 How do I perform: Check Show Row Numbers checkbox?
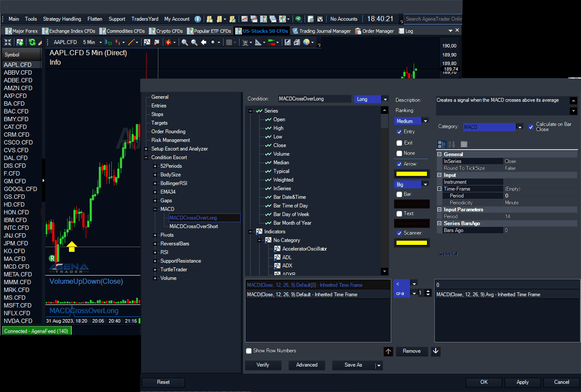point(249,351)
